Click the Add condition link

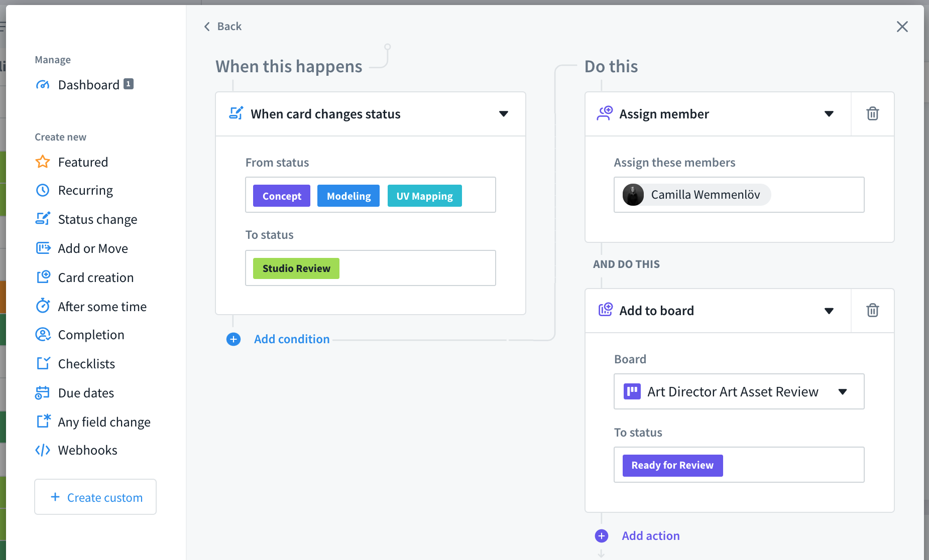[x=291, y=339]
